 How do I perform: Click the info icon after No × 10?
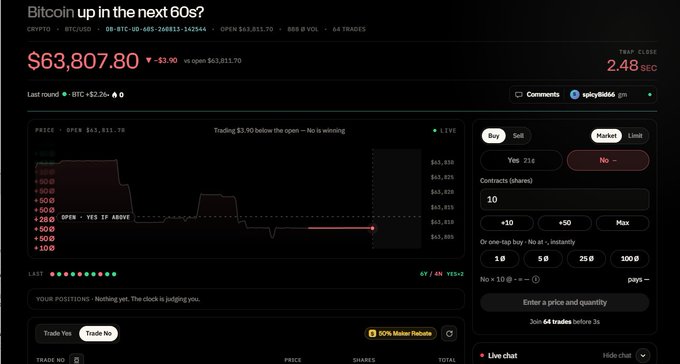coord(536,279)
